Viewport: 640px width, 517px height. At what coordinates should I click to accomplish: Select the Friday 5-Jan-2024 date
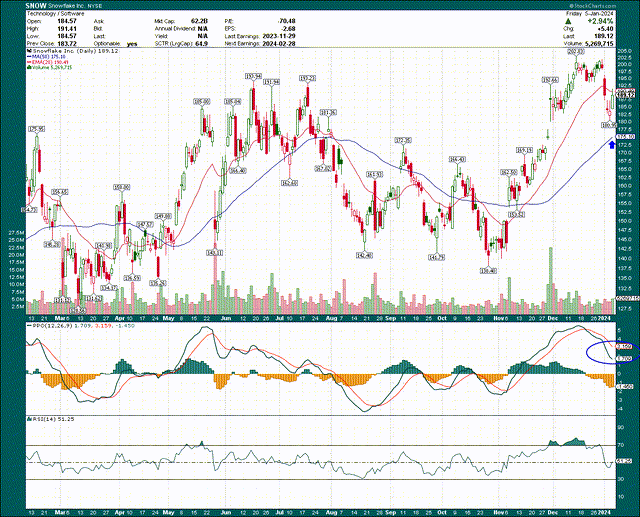pyautogui.click(x=589, y=13)
